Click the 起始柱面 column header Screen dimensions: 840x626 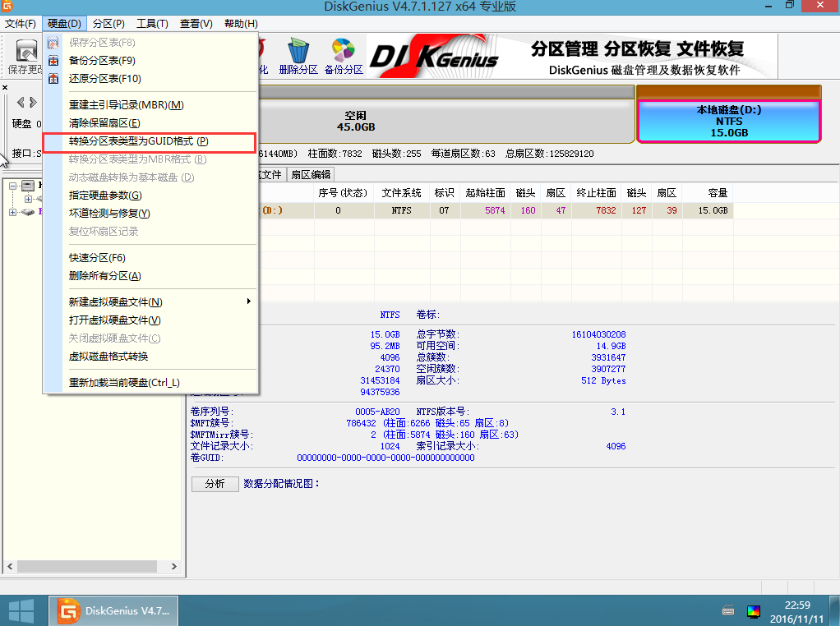(x=486, y=193)
